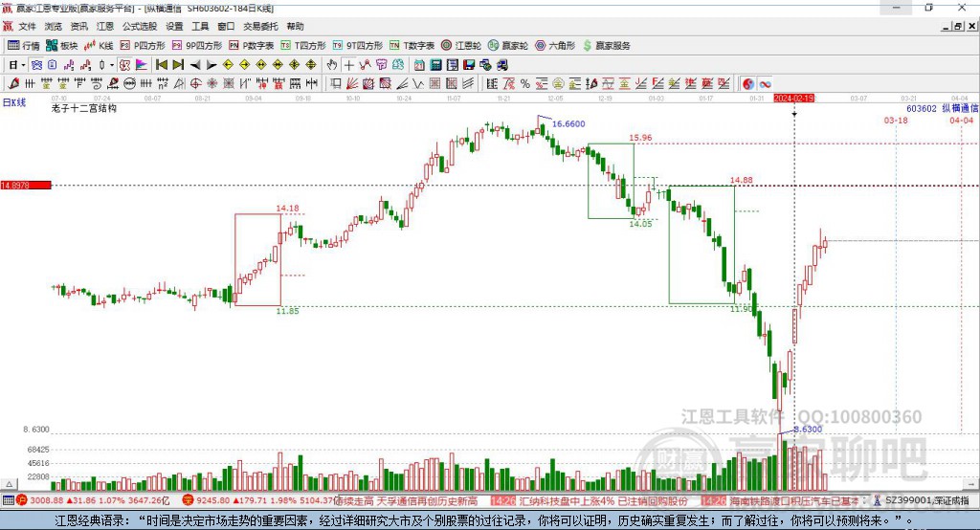980x530 pixels.
Task: Open the 赢家轮 tool
Action: click(x=508, y=46)
